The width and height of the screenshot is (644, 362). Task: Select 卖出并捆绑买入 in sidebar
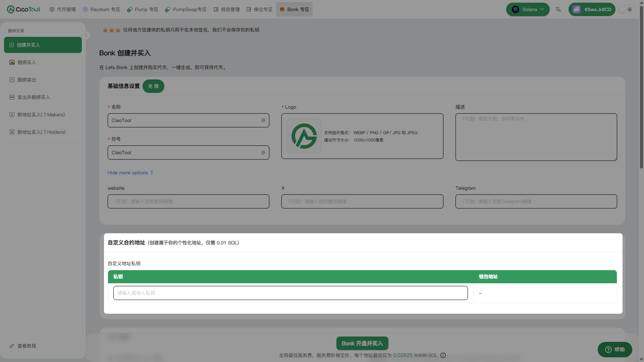click(x=43, y=97)
